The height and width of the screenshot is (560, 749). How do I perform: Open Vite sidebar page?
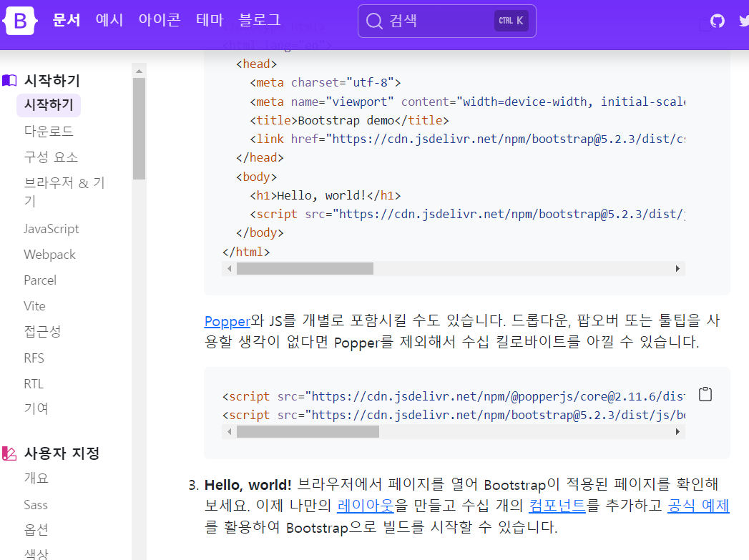pos(35,306)
